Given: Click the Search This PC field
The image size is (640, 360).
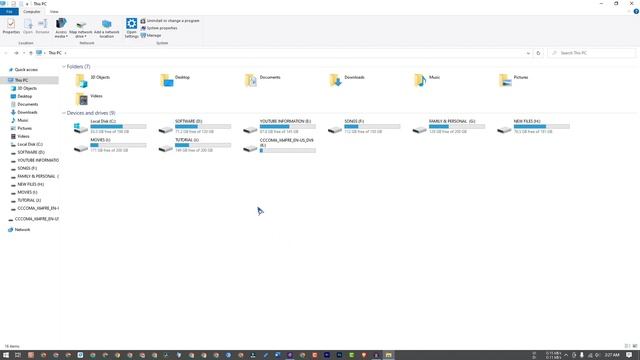Looking at the screenshot, I should pyautogui.click(x=591, y=53).
